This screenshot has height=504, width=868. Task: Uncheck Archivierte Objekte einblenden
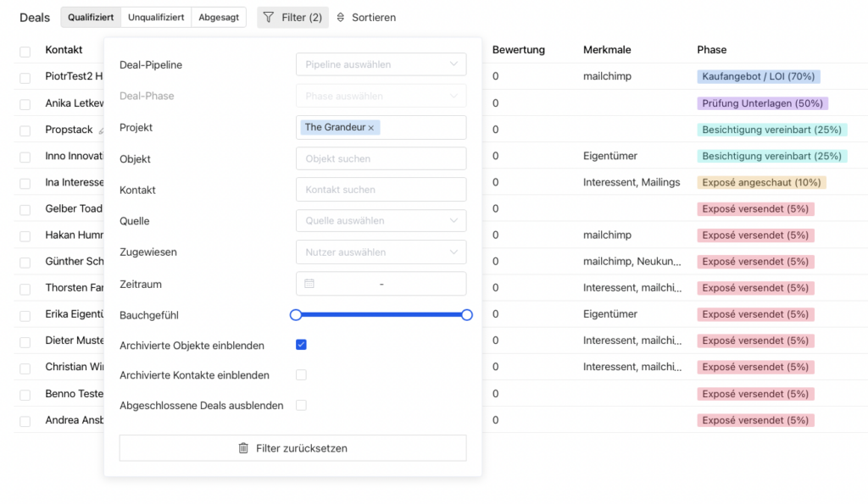click(301, 346)
